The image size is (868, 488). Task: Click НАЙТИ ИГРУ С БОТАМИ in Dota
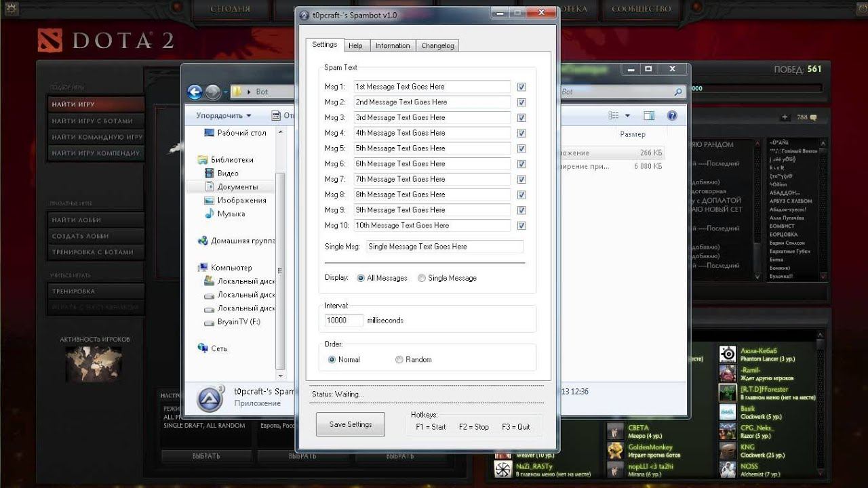click(x=97, y=121)
